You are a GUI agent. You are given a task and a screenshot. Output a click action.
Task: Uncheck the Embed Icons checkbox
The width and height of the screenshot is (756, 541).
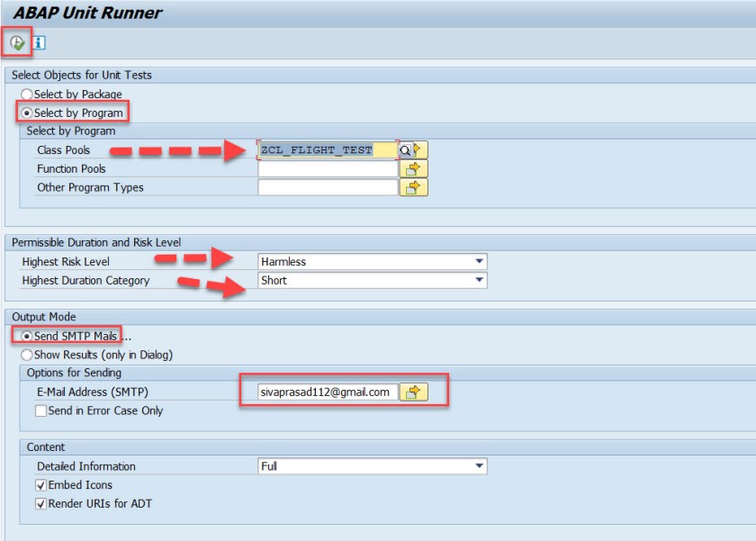41,485
